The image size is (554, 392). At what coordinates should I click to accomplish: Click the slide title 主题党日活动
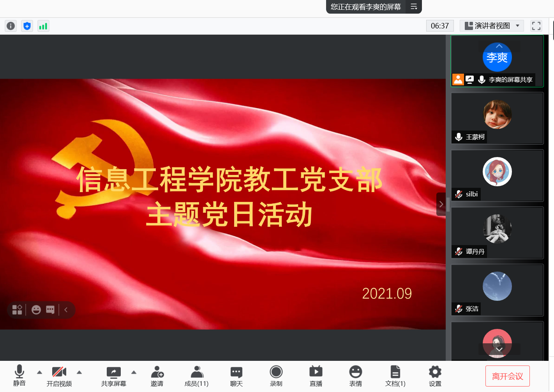click(x=229, y=214)
